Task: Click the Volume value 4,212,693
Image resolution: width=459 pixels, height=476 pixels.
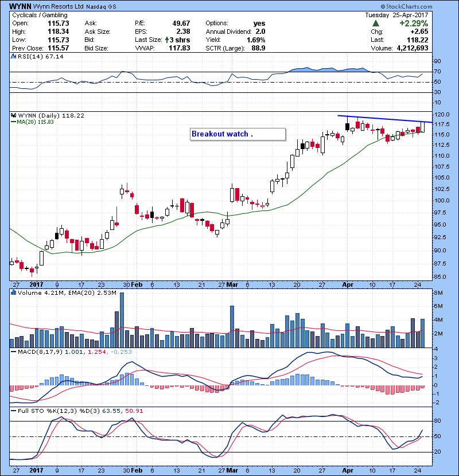Action: coord(413,48)
